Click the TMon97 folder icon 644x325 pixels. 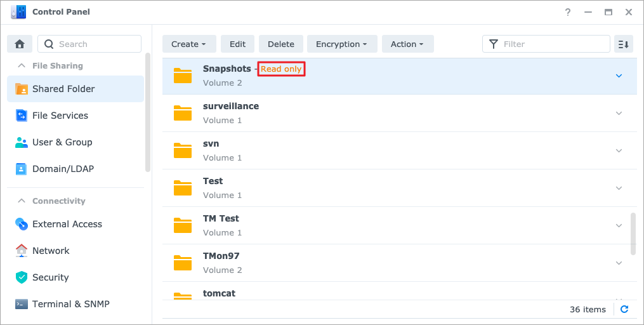(x=183, y=263)
